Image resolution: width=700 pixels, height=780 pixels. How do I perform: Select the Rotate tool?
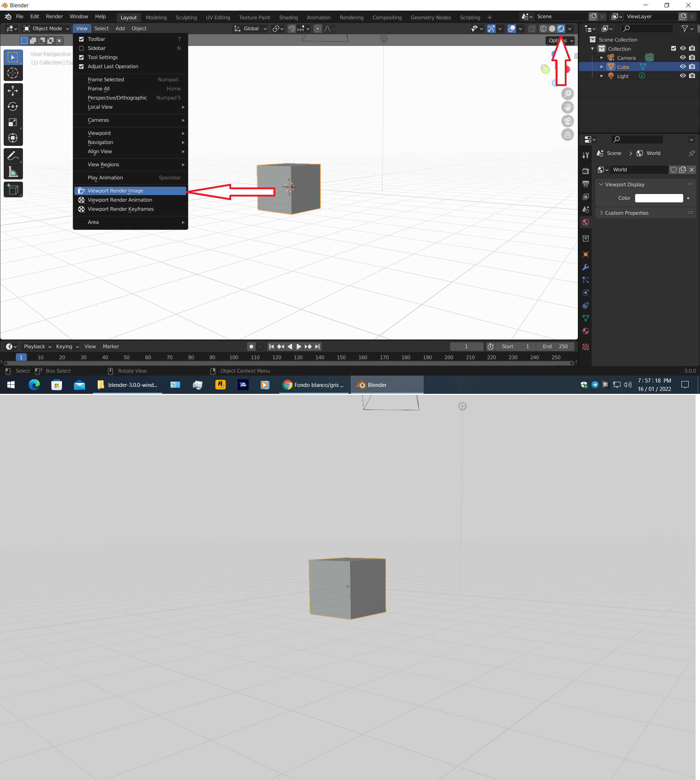click(13, 106)
